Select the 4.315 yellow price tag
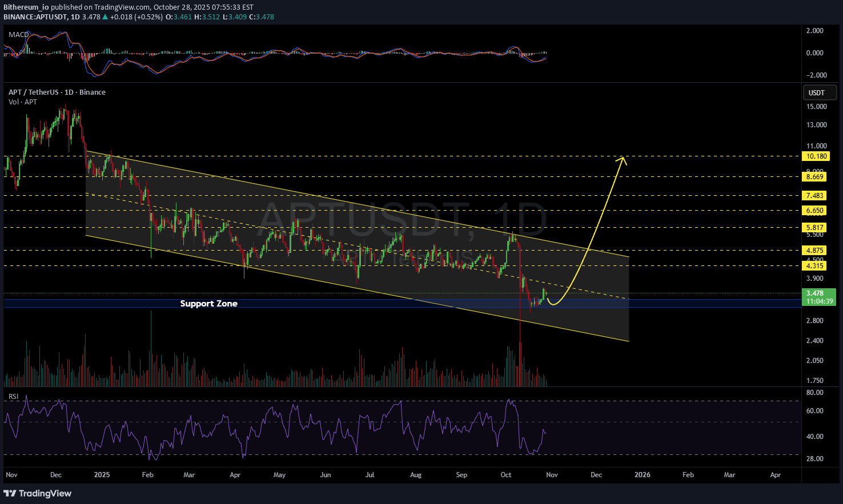This screenshot has height=504, width=843. (x=816, y=266)
